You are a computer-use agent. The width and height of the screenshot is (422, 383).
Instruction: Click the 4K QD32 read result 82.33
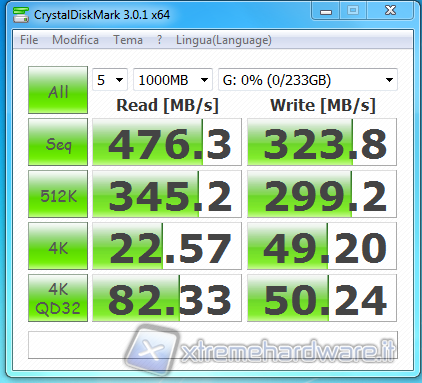click(167, 298)
